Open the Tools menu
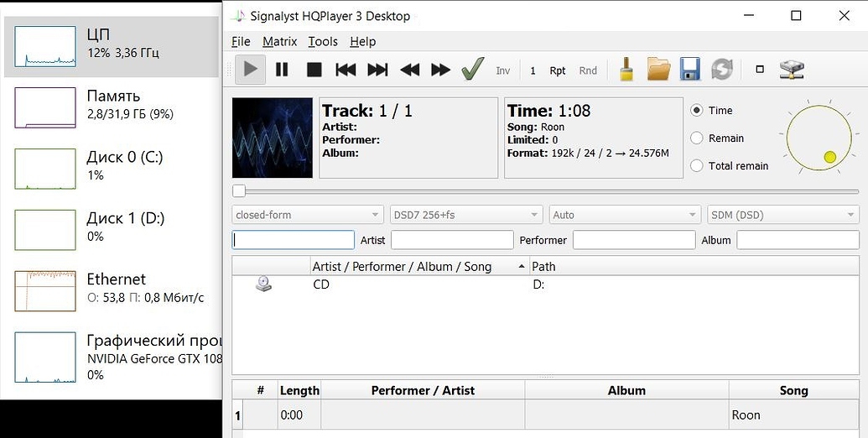 [x=323, y=41]
